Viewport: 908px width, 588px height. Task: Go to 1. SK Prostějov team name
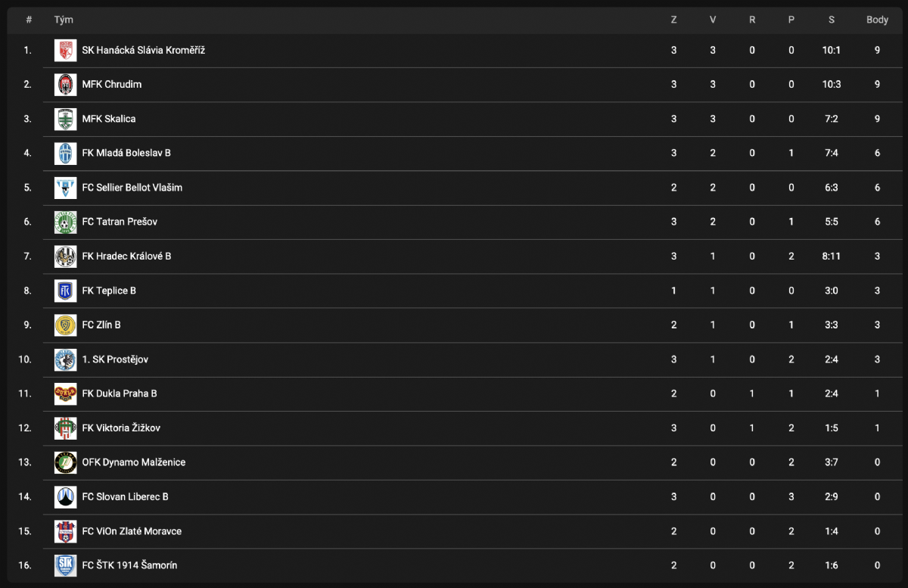(115, 359)
